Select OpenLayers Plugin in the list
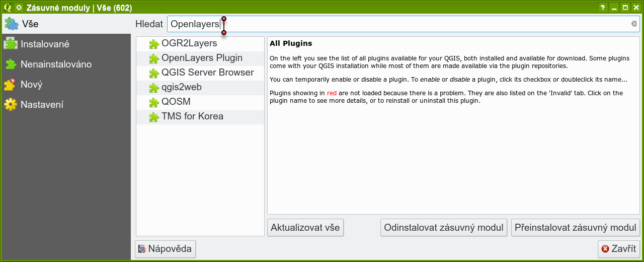This screenshot has height=262, width=644. 200,58
